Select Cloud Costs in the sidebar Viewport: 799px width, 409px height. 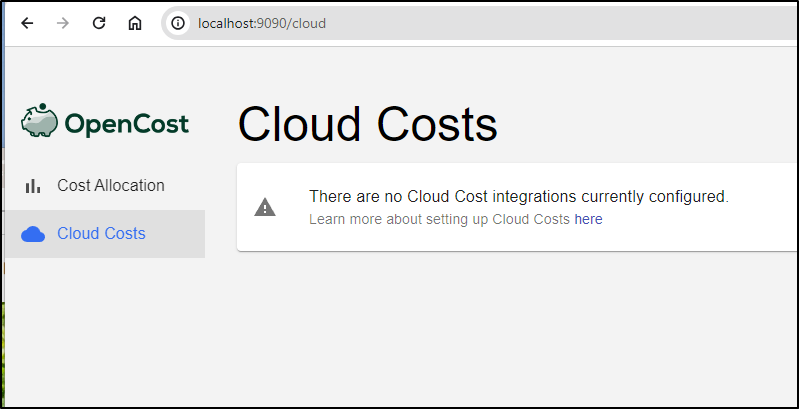[104, 234]
